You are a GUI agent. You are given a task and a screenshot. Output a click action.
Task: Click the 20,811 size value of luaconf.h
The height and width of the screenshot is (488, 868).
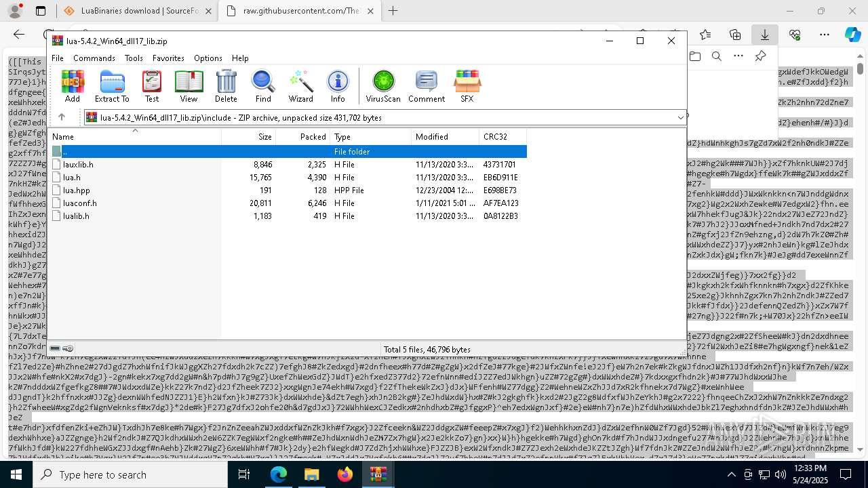point(260,203)
